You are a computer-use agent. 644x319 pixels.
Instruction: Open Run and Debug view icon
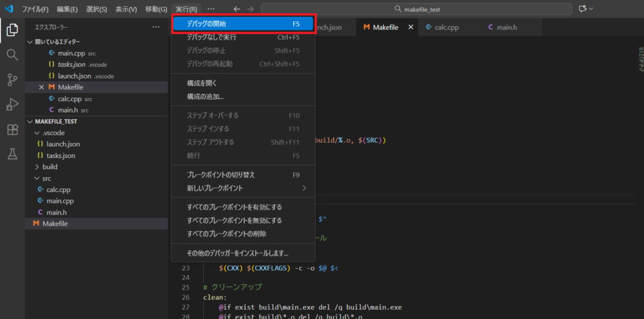tap(12, 104)
